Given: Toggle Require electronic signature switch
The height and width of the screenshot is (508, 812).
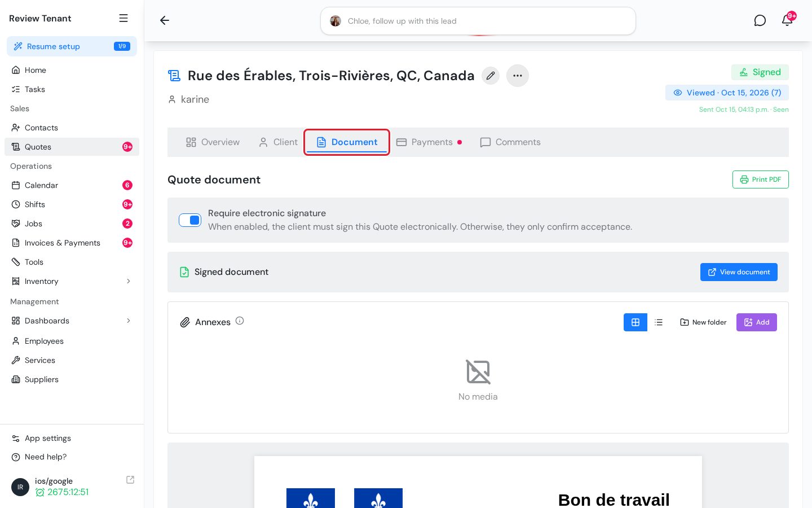Looking at the screenshot, I should pos(190,220).
